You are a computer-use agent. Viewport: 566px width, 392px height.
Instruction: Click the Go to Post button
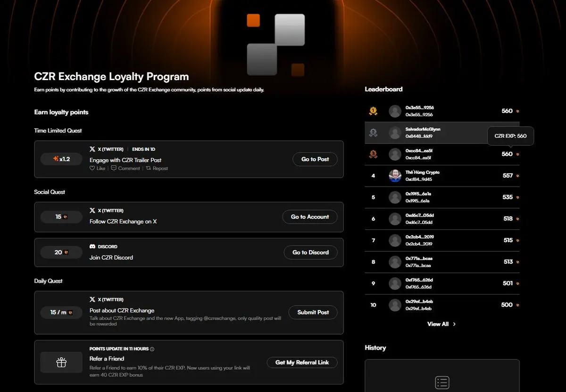click(315, 159)
